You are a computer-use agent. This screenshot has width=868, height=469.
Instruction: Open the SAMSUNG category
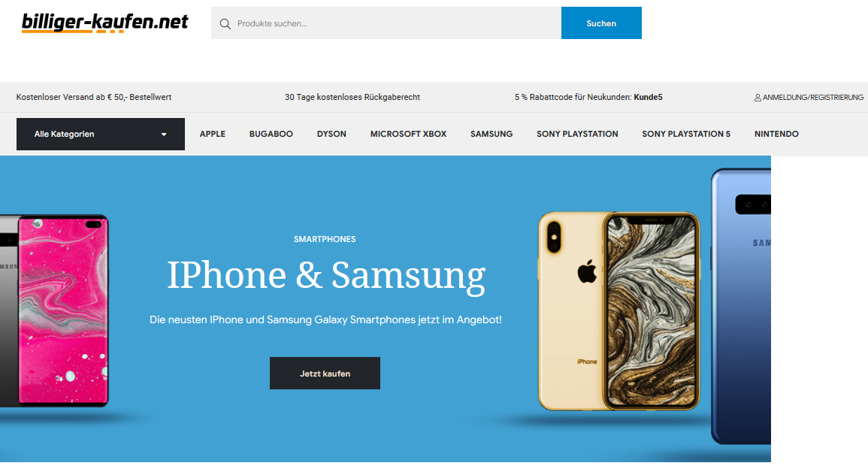click(x=491, y=134)
